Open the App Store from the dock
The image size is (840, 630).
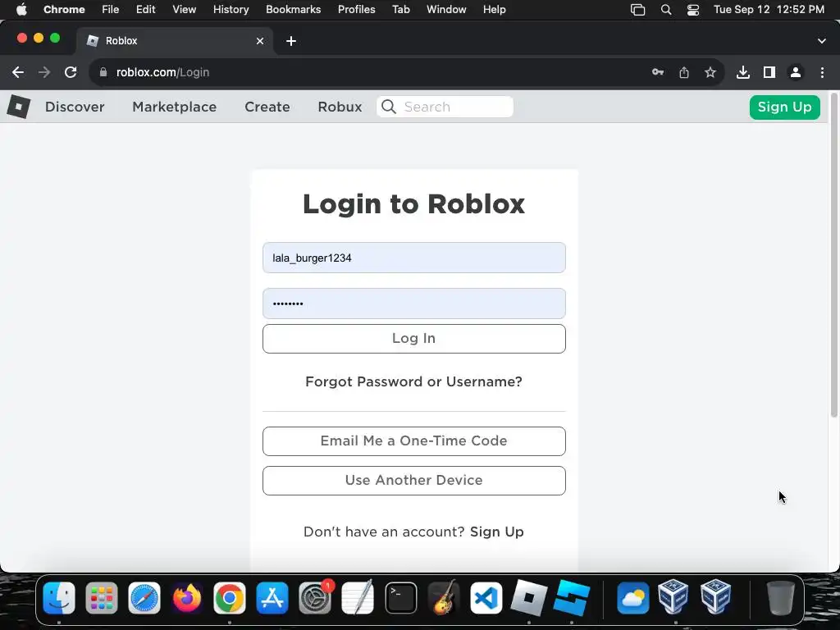coord(272,598)
